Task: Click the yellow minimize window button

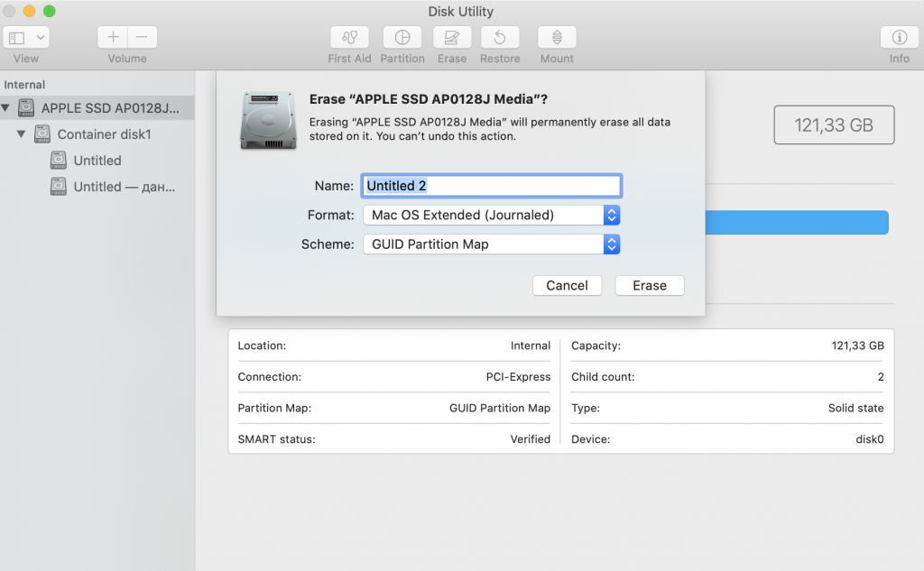Action: point(29,11)
